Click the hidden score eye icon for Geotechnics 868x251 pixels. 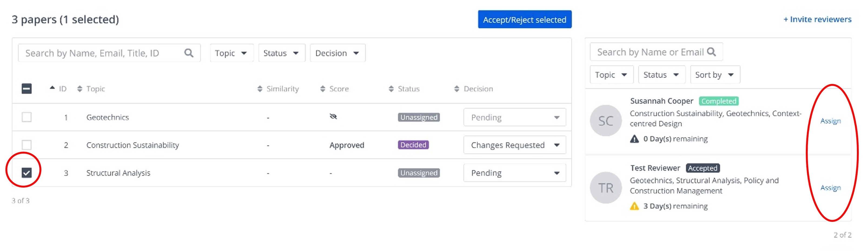pyautogui.click(x=333, y=116)
